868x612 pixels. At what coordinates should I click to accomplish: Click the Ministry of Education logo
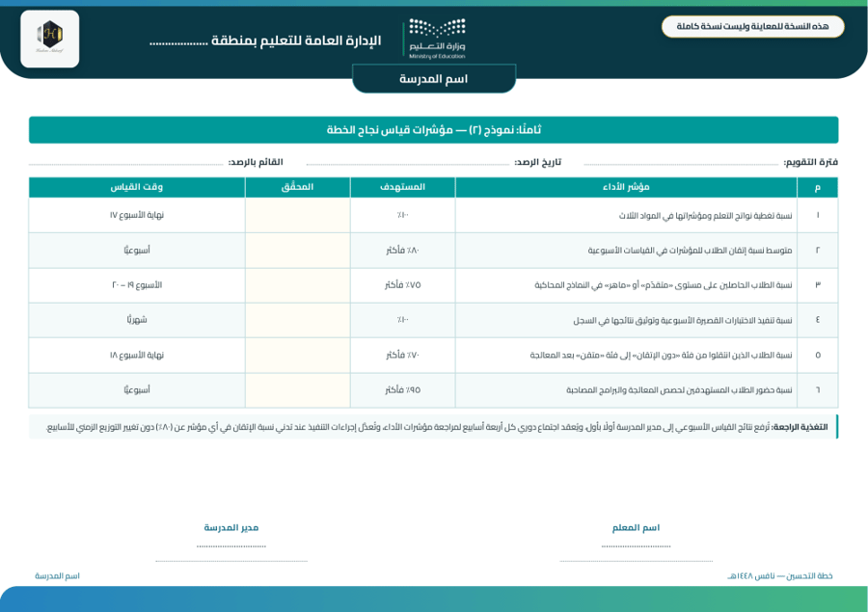coord(437,39)
